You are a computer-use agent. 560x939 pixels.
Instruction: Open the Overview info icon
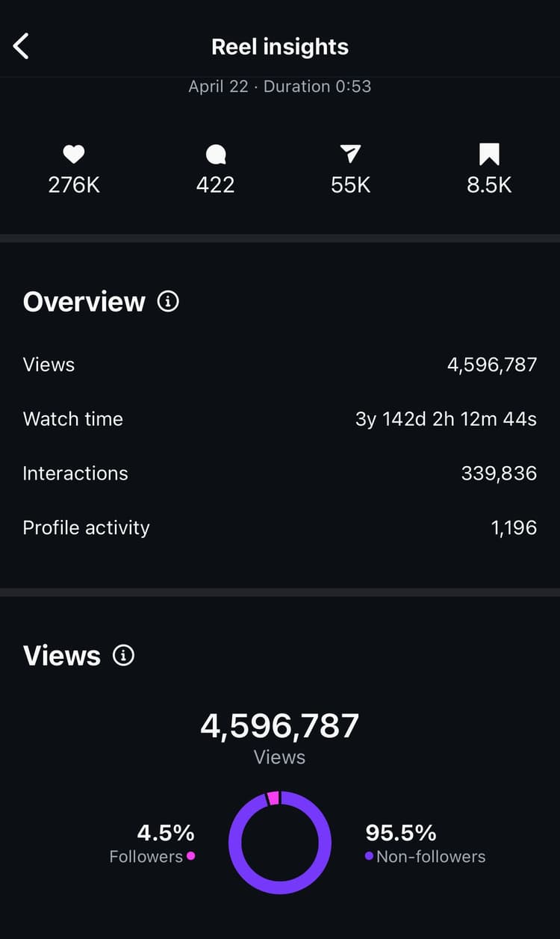pyautogui.click(x=168, y=302)
